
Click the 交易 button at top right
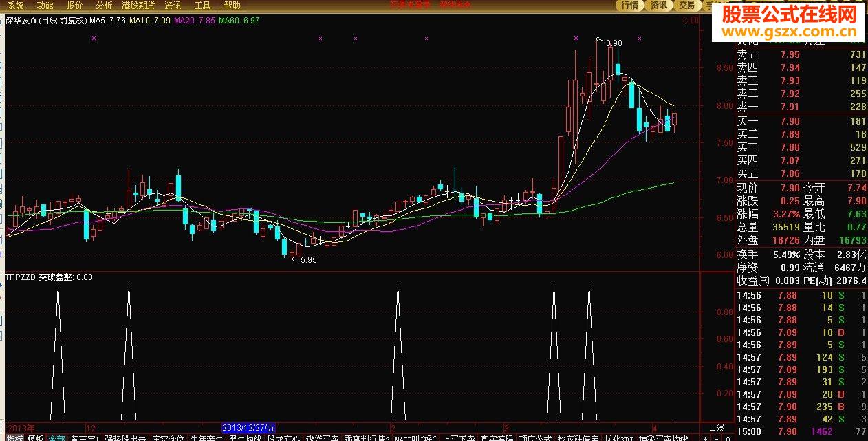click(x=686, y=6)
